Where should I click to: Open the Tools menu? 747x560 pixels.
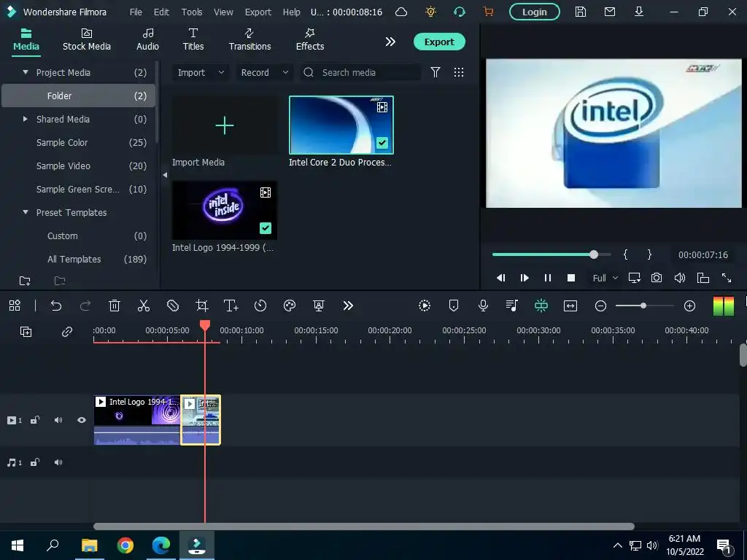pos(192,12)
